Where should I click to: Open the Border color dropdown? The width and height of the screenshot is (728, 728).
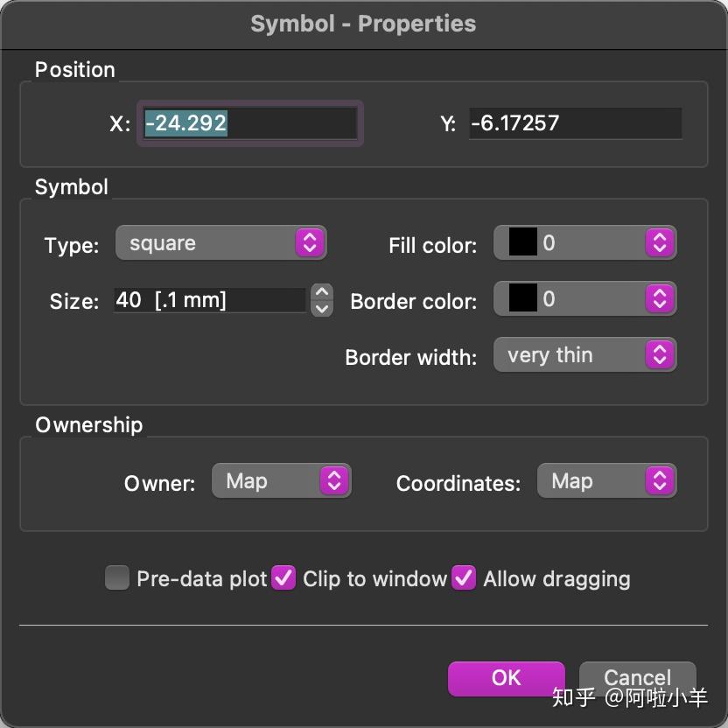click(584, 299)
